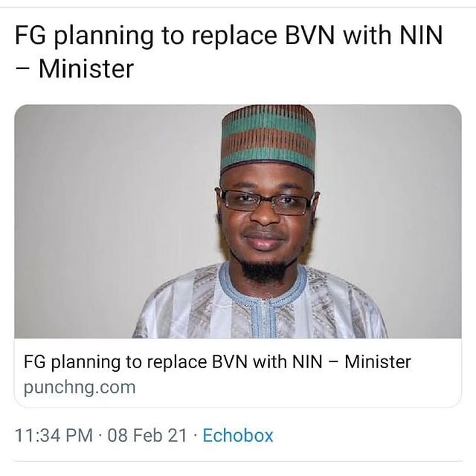Screen dimensions: 476x476
Task: Open the Echobox source link
Action: [x=238, y=435]
